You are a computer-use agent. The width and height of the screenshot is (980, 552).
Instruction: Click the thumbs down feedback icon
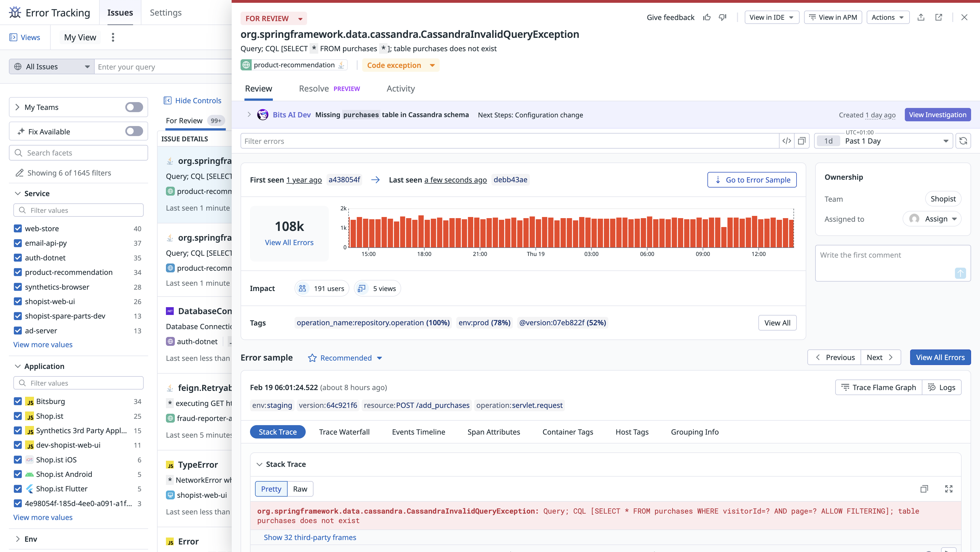722,17
